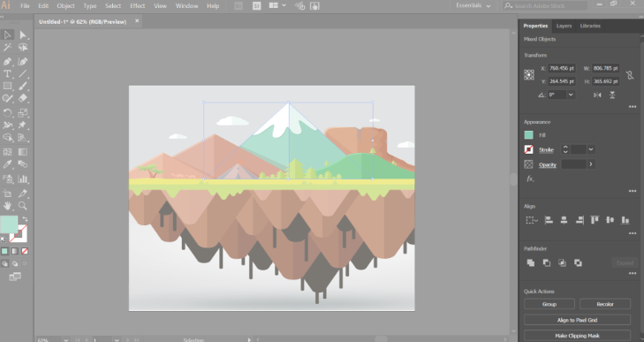Open the fx effects menu
This screenshot has width=644, height=342.
coord(530,179)
